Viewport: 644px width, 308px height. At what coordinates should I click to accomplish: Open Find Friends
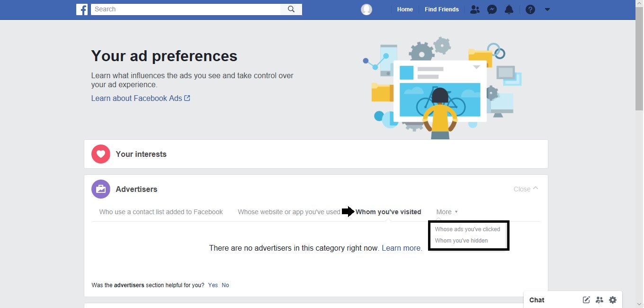[x=442, y=9]
